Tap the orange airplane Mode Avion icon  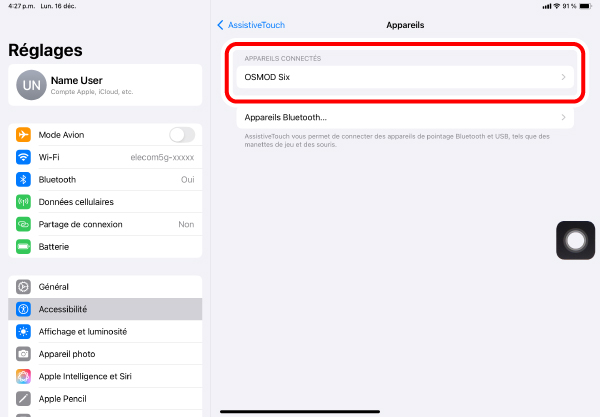[23, 135]
